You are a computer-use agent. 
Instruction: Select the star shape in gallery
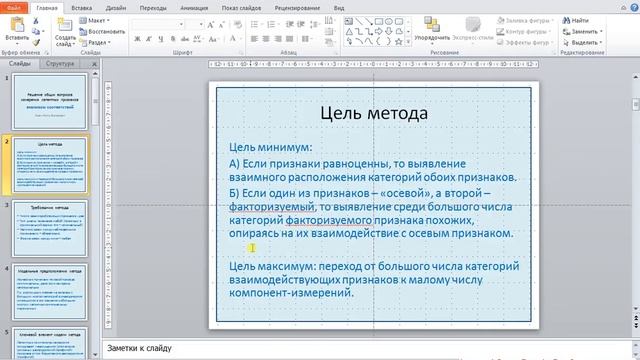[399, 41]
